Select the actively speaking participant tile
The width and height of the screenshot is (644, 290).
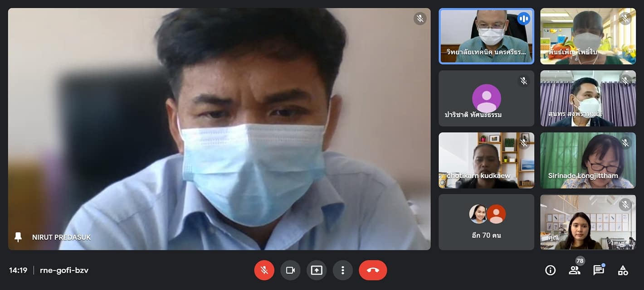[x=486, y=36]
